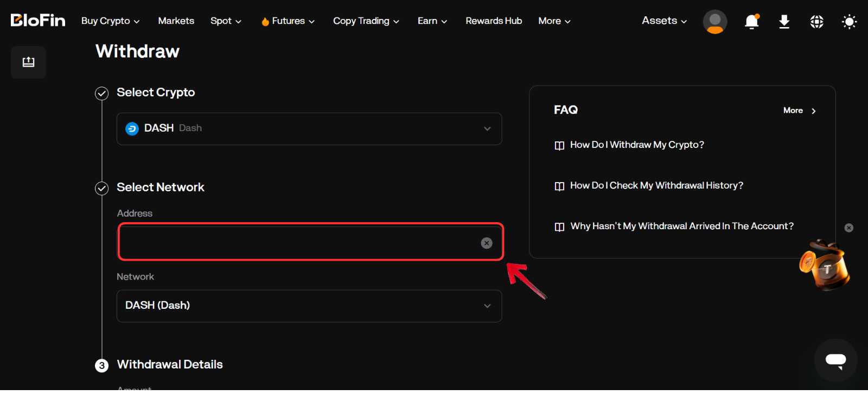Click the download app icon
This screenshot has width=868, height=395.
tap(784, 22)
